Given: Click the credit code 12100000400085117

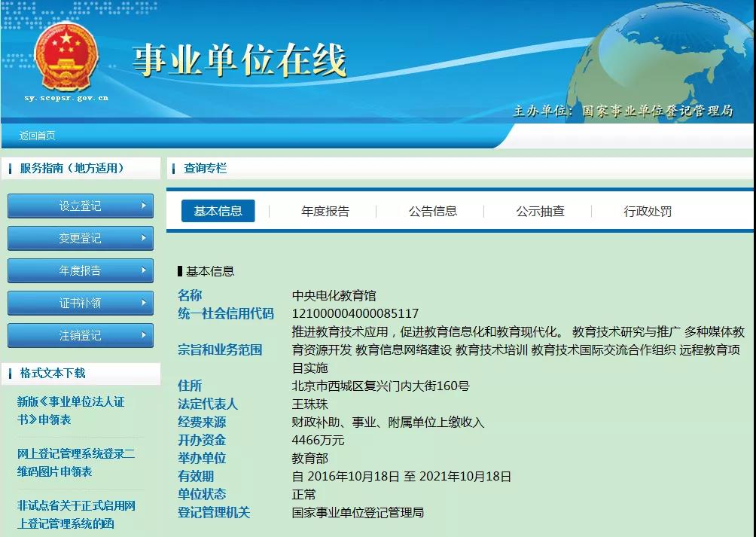Looking at the screenshot, I should (355, 314).
